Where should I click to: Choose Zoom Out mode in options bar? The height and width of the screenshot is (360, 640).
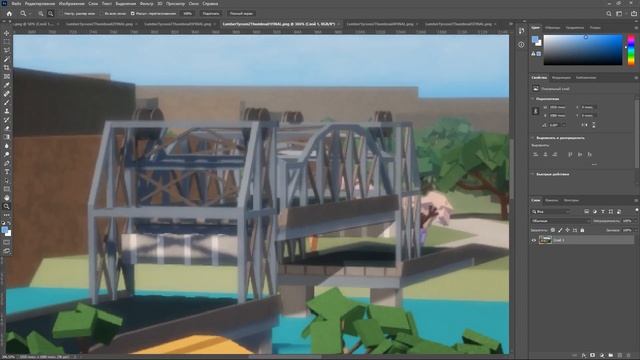coord(50,13)
